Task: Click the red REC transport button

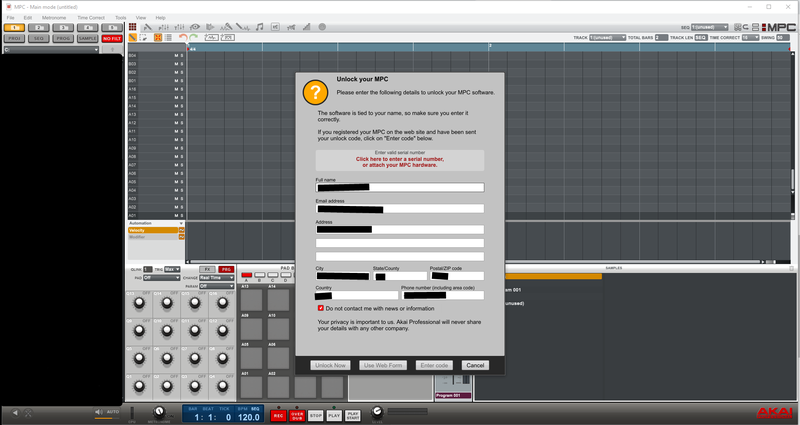Action: (278, 415)
